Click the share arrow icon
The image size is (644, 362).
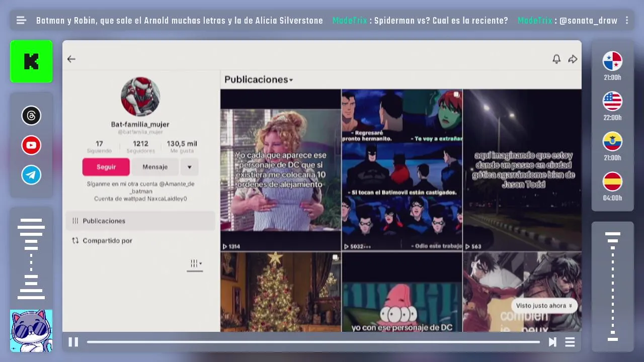pos(573,59)
